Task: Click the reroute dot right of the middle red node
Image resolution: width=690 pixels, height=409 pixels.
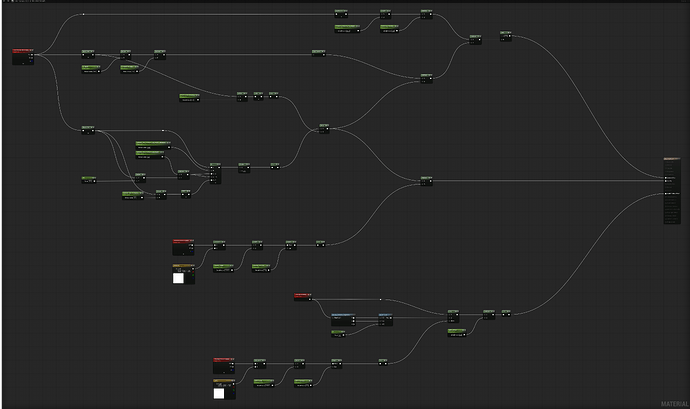Action: (380, 298)
